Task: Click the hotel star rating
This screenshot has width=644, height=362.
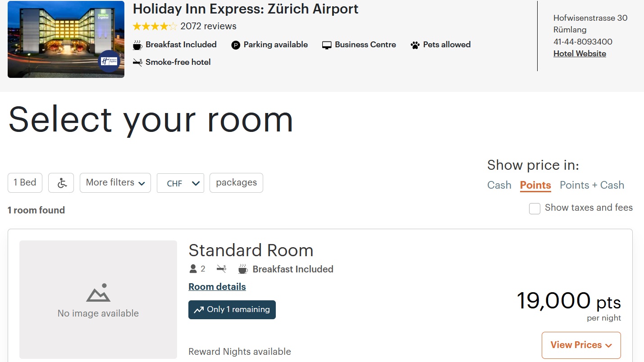Action: pos(155,27)
